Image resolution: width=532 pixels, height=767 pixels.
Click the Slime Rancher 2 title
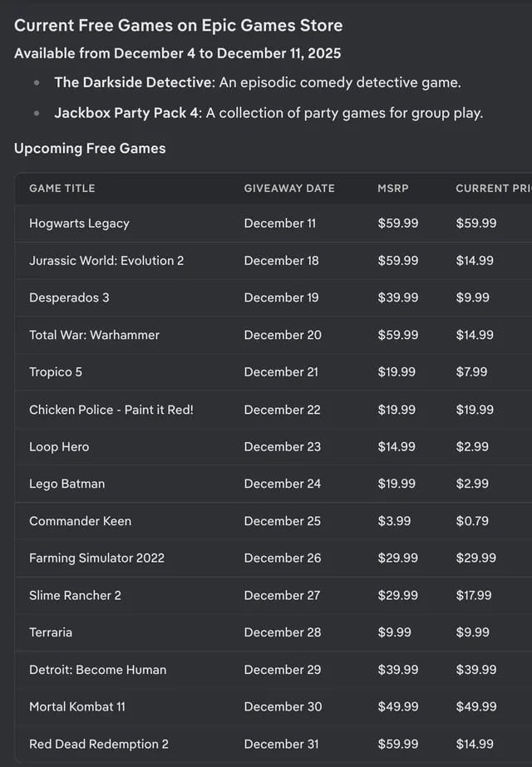click(x=75, y=595)
